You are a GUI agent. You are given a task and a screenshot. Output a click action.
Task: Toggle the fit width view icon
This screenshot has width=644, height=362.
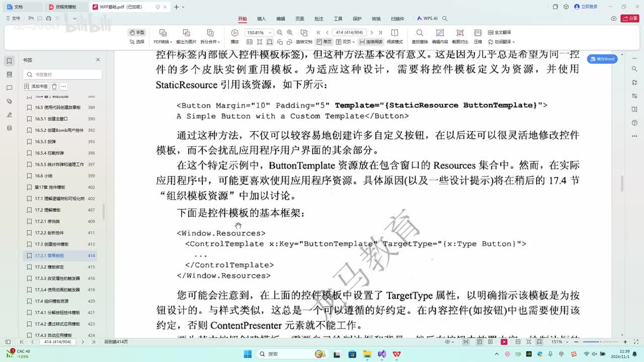point(270,42)
